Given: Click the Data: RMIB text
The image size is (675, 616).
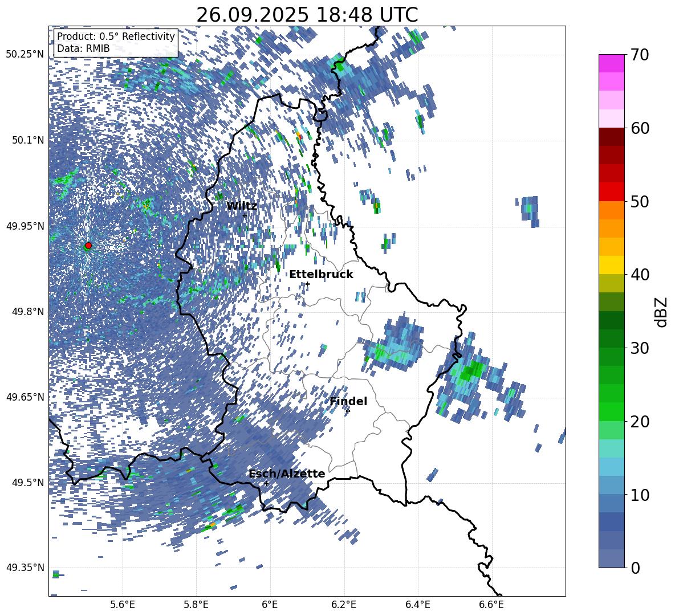Looking at the screenshot, I should coord(83,48).
